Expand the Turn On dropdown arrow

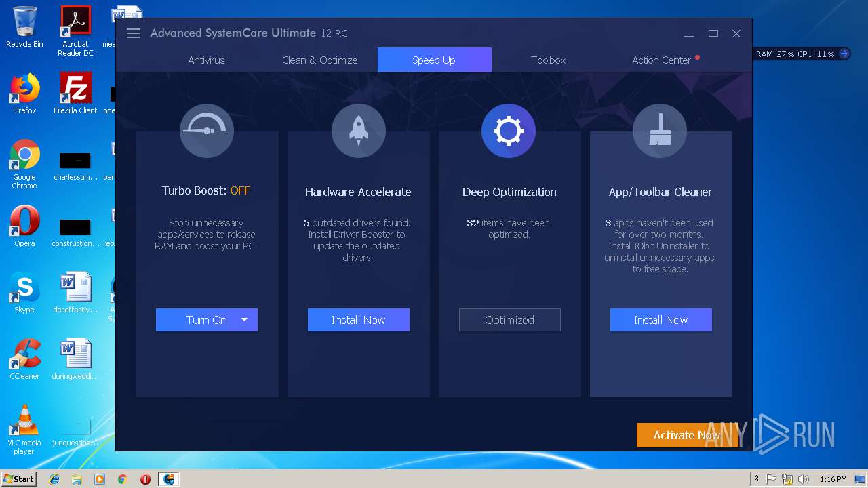[x=245, y=320]
